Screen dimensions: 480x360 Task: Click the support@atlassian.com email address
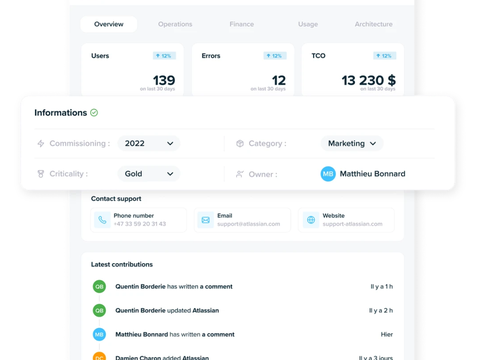(249, 224)
